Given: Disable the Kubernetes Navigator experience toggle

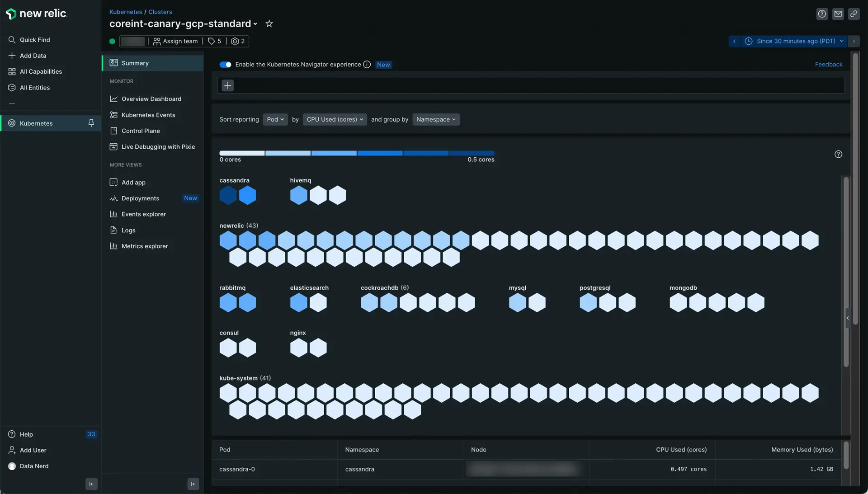Looking at the screenshot, I should 225,65.
